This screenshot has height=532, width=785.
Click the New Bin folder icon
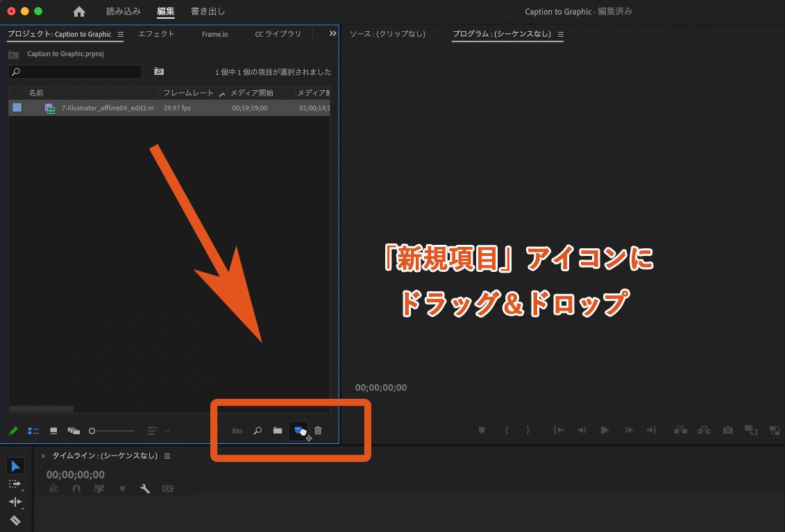pos(278,431)
